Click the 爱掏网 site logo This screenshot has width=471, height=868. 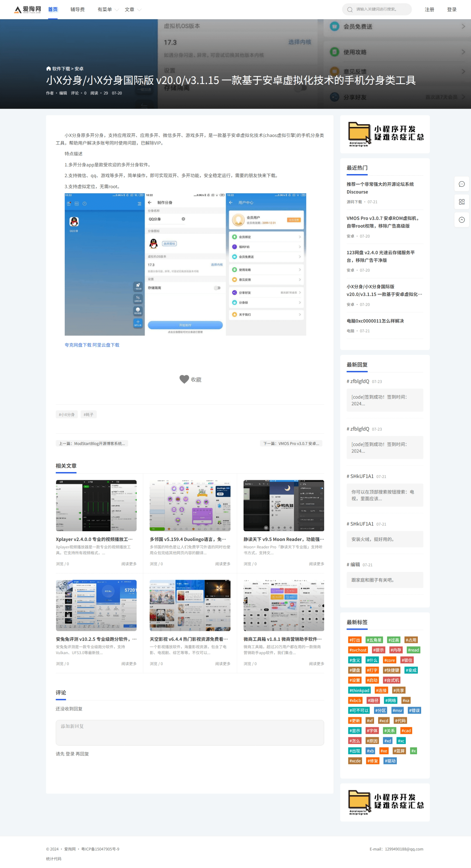coord(27,9)
